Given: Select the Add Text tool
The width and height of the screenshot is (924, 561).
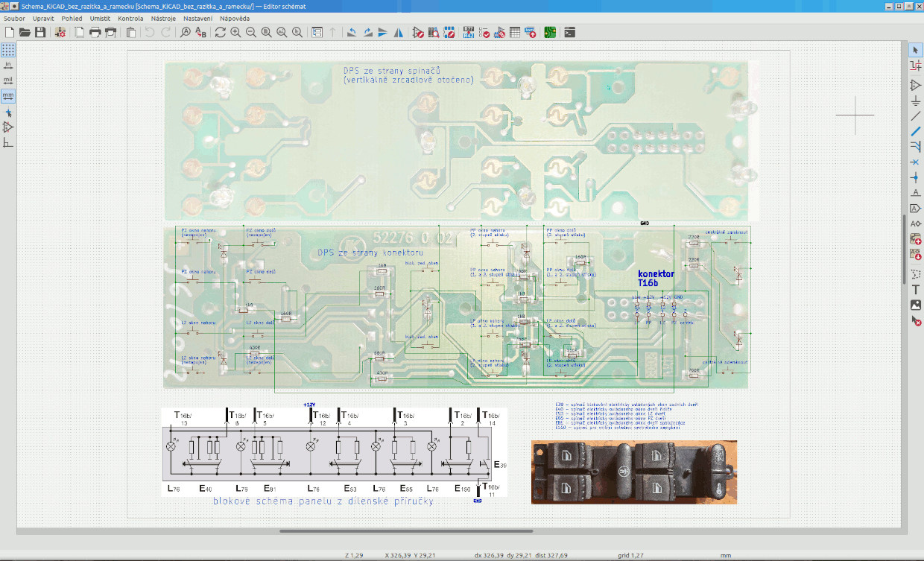Looking at the screenshot, I should coord(916,289).
